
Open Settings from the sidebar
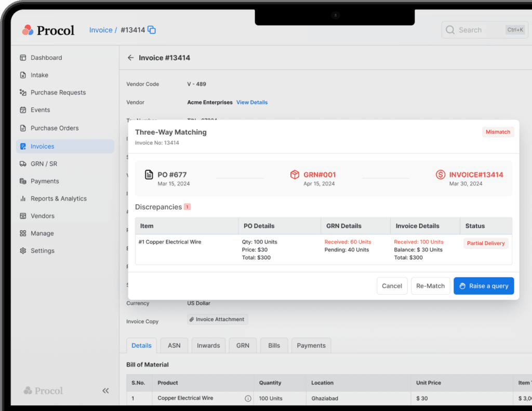(42, 250)
